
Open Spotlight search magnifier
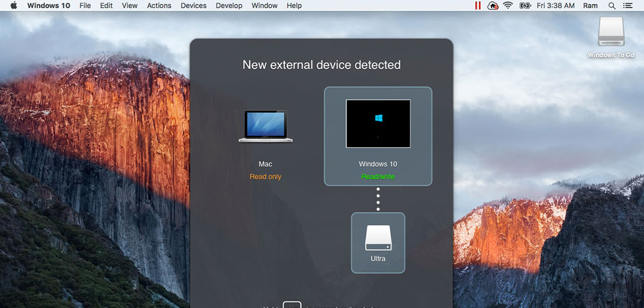click(x=612, y=6)
